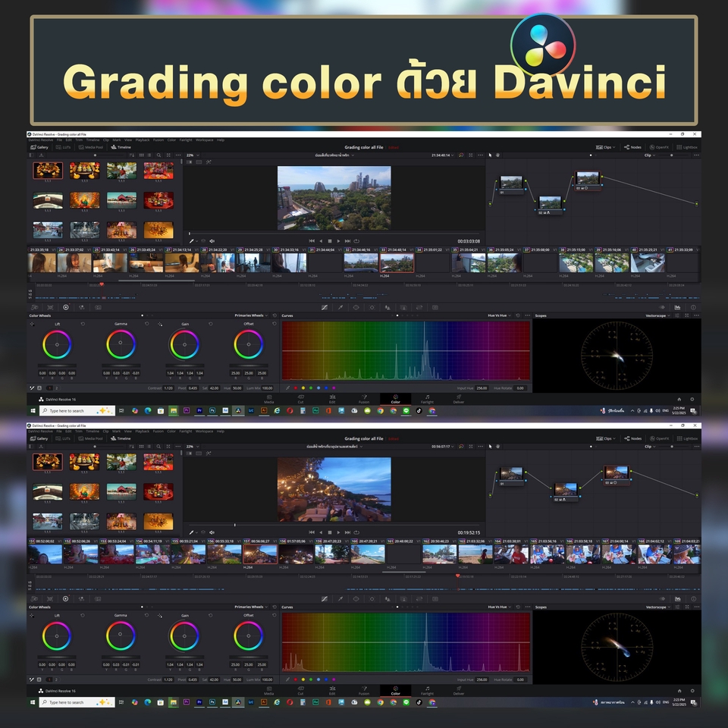The image size is (728, 728).
Task: Click Play in upper Resolve window viewer
Action: point(338,241)
